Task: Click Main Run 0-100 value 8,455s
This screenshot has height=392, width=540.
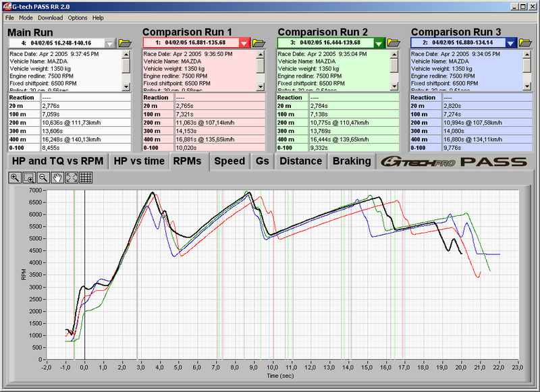Action: click(x=86, y=148)
